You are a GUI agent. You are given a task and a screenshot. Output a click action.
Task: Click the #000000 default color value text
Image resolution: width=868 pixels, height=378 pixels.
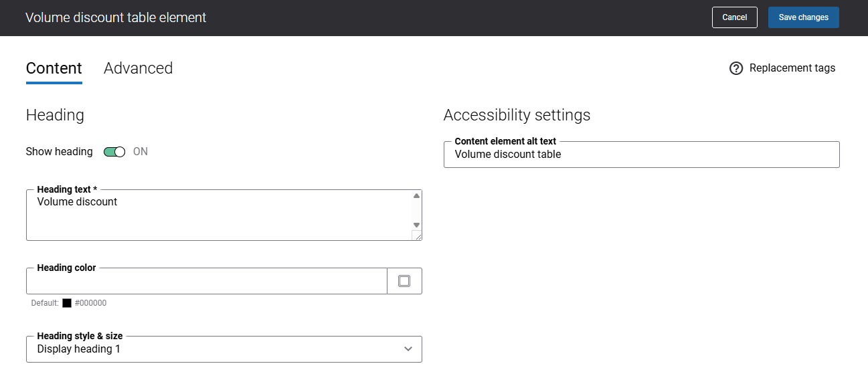[90, 303]
